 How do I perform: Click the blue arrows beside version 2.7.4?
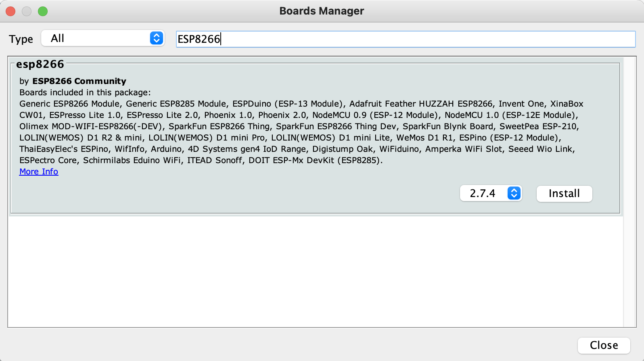tap(514, 193)
